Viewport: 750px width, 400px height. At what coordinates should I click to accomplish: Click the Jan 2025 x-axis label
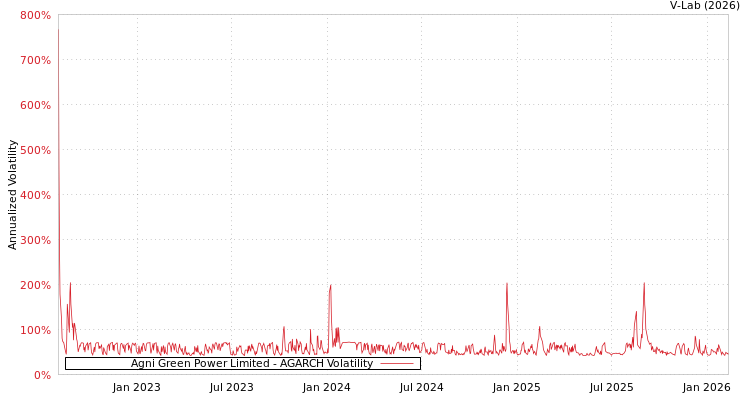517,387
